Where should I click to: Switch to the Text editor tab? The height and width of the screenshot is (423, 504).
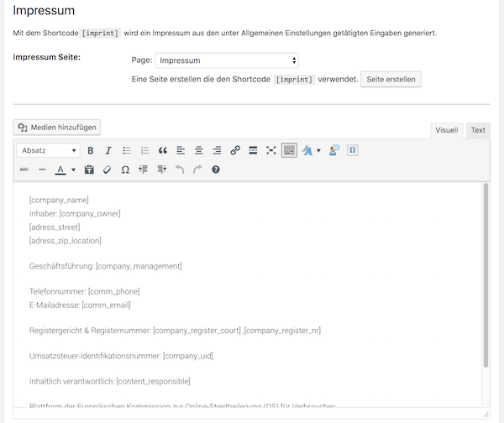tap(478, 130)
